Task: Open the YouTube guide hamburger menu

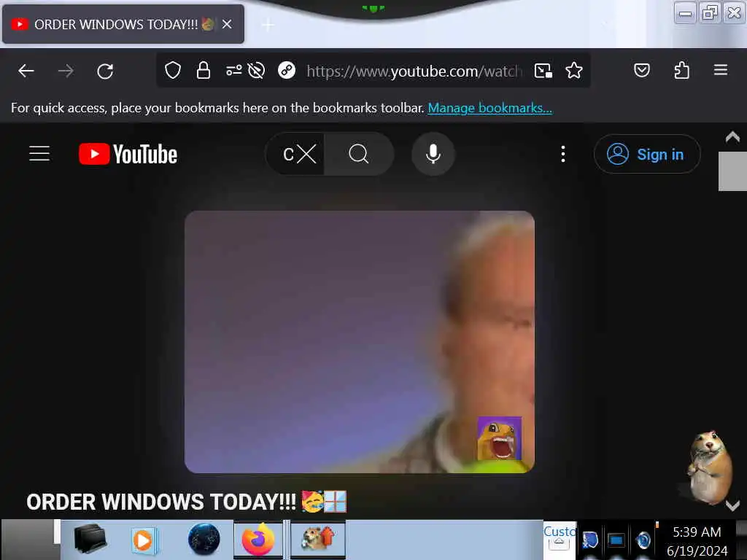Action: (x=39, y=153)
